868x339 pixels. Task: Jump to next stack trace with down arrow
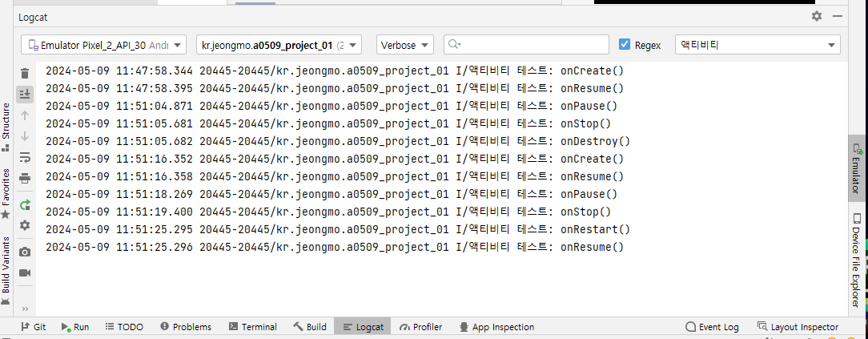click(x=24, y=136)
